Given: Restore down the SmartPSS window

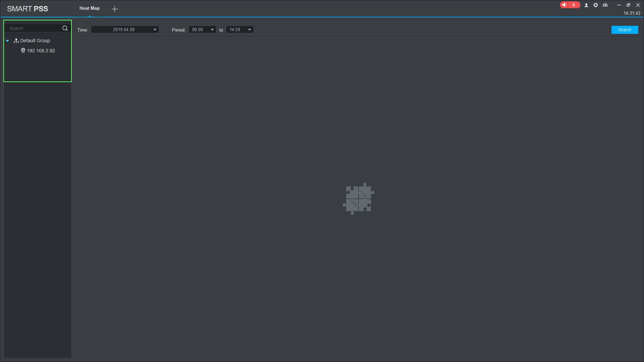Looking at the screenshot, I should pyautogui.click(x=628, y=5).
